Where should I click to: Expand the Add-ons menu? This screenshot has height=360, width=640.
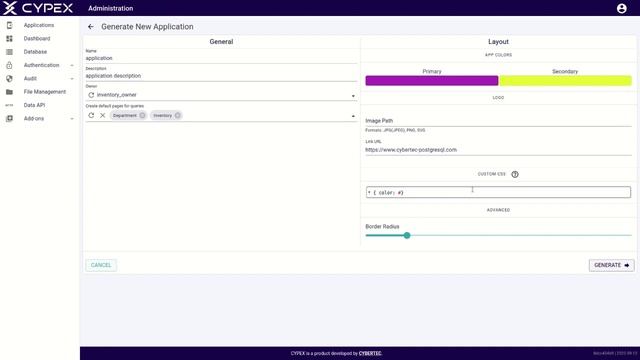72,119
